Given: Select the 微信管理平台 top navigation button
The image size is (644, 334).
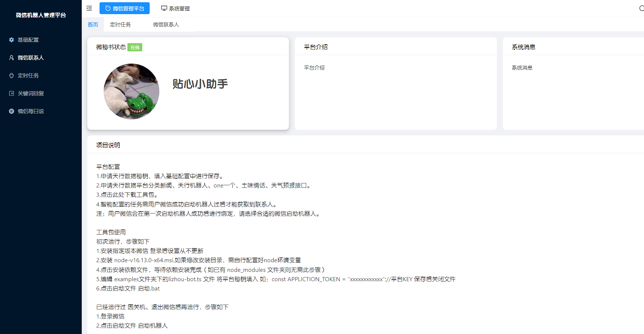Looking at the screenshot, I should pos(124,8).
